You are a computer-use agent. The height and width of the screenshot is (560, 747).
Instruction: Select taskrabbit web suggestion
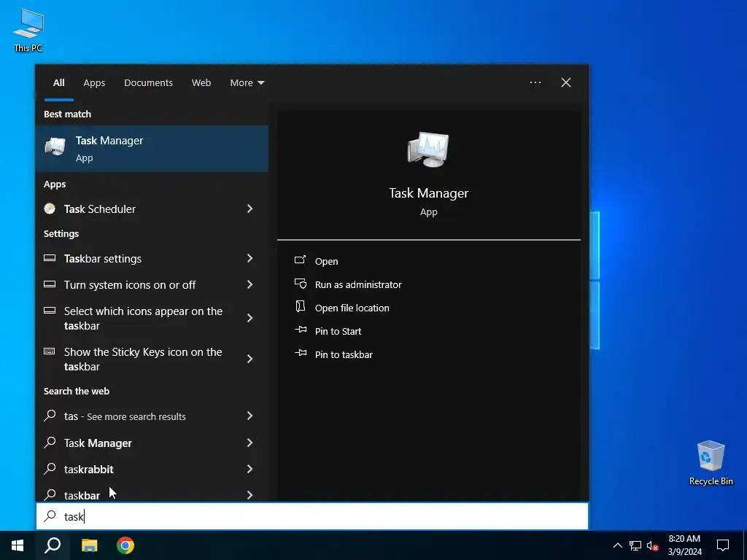[x=152, y=469]
